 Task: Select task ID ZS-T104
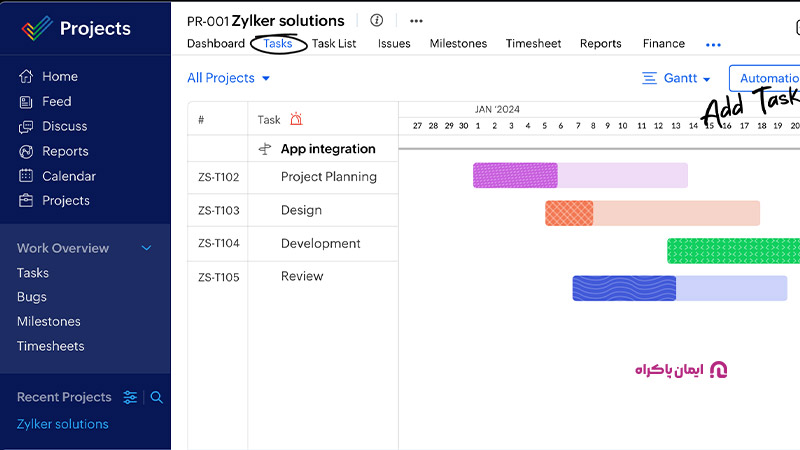point(218,243)
